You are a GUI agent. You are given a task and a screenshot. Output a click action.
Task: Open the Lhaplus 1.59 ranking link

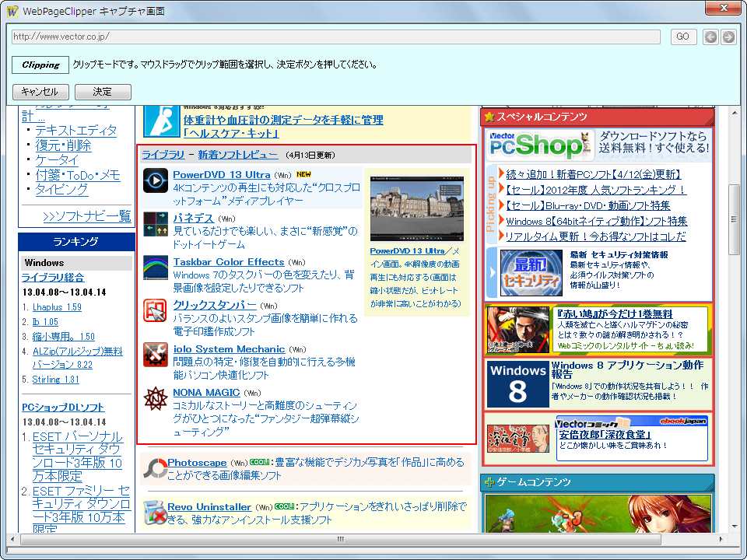pos(57,307)
